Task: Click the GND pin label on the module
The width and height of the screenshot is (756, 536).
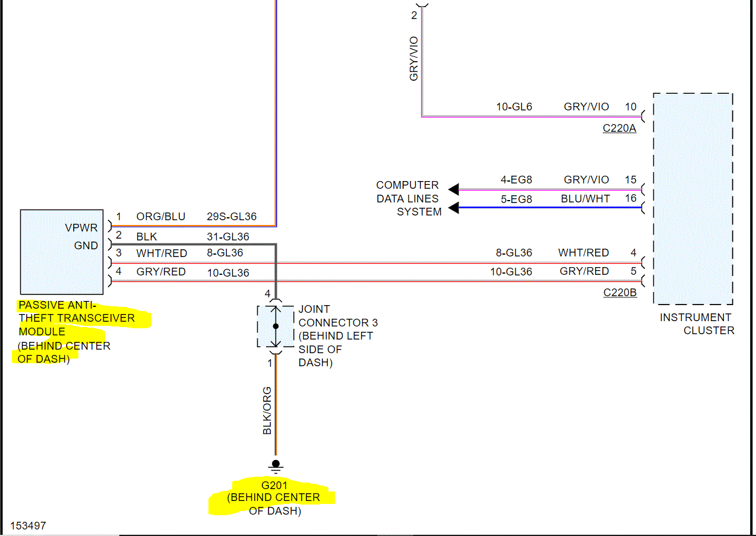Action: pyautogui.click(x=86, y=245)
